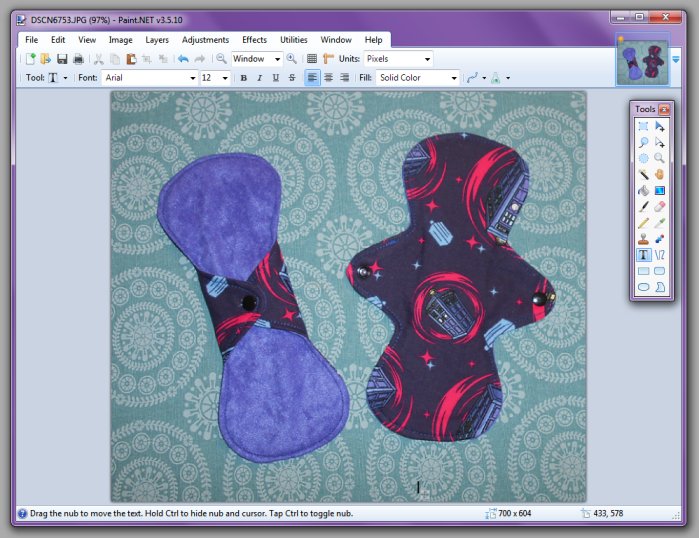Choose the Clone Stamp tool
The image size is (699, 538).
pyautogui.click(x=643, y=239)
